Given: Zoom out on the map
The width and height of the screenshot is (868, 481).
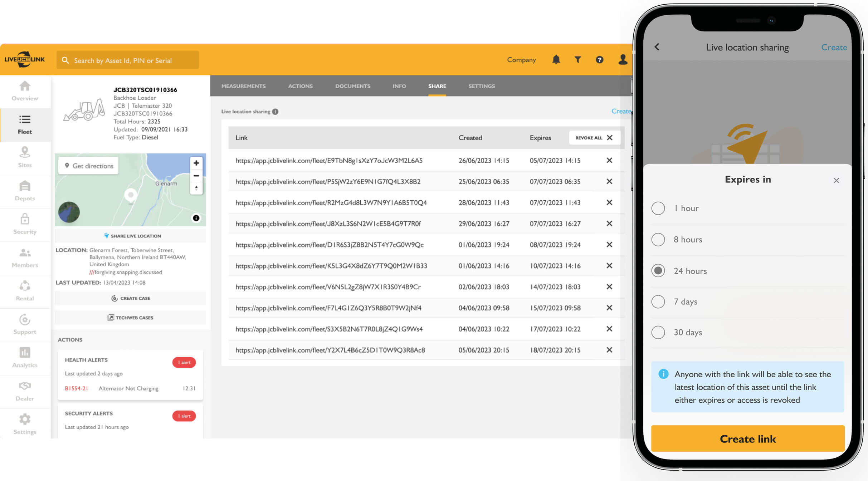Looking at the screenshot, I should (196, 176).
